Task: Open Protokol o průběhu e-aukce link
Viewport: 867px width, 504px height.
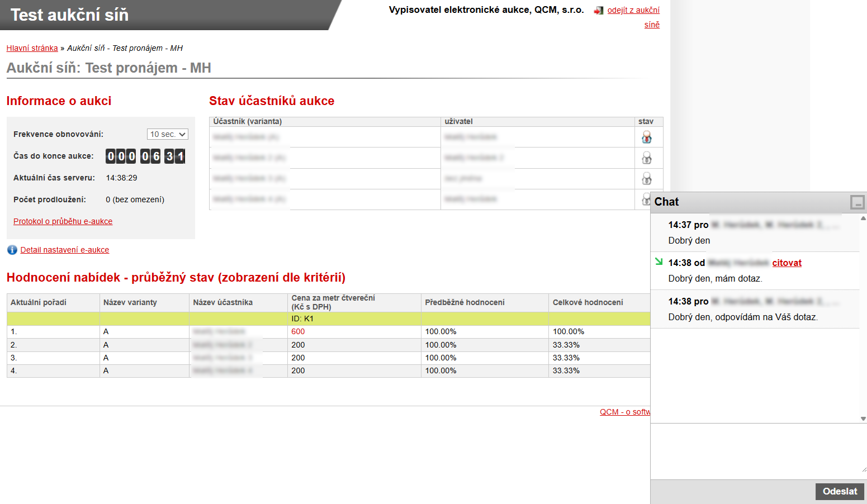Action: click(x=63, y=221)
